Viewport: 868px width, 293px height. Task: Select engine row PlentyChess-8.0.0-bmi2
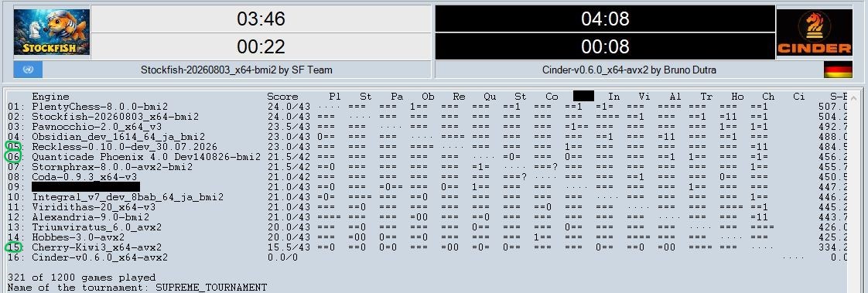tap(426, 107)
